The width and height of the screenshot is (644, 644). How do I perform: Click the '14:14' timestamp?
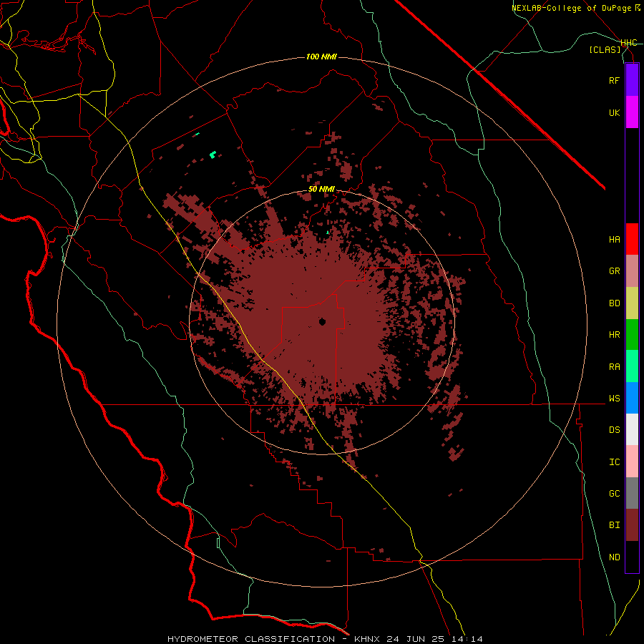466,639
